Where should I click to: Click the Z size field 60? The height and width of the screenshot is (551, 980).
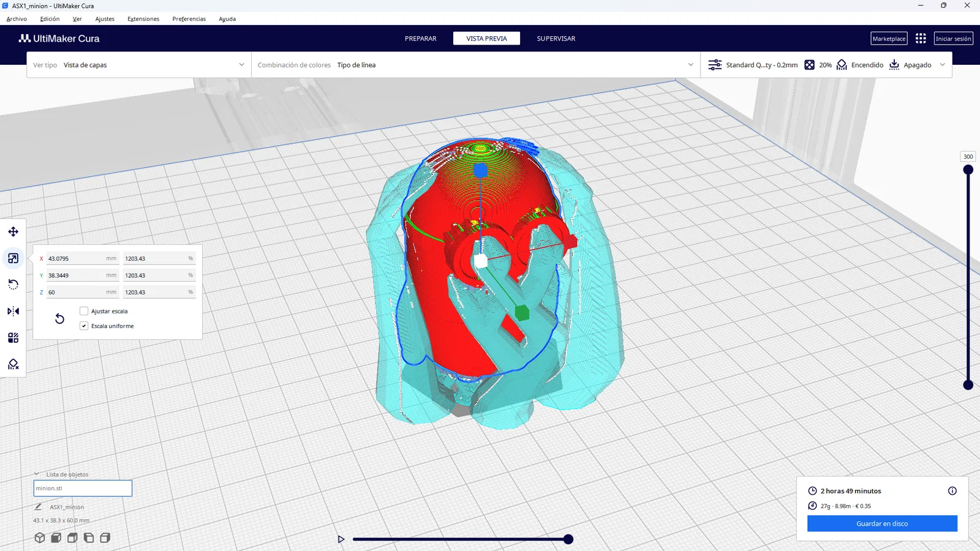(82, 292)
